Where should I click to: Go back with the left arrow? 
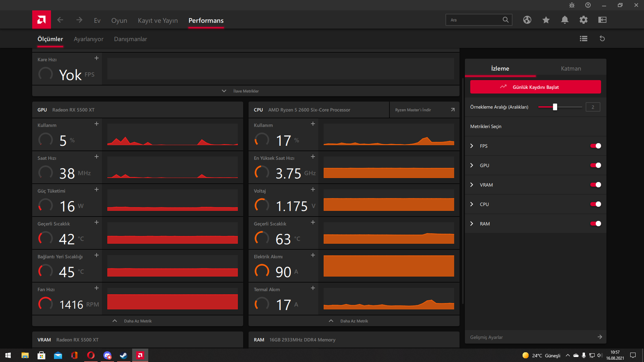(x=60, y=20)
